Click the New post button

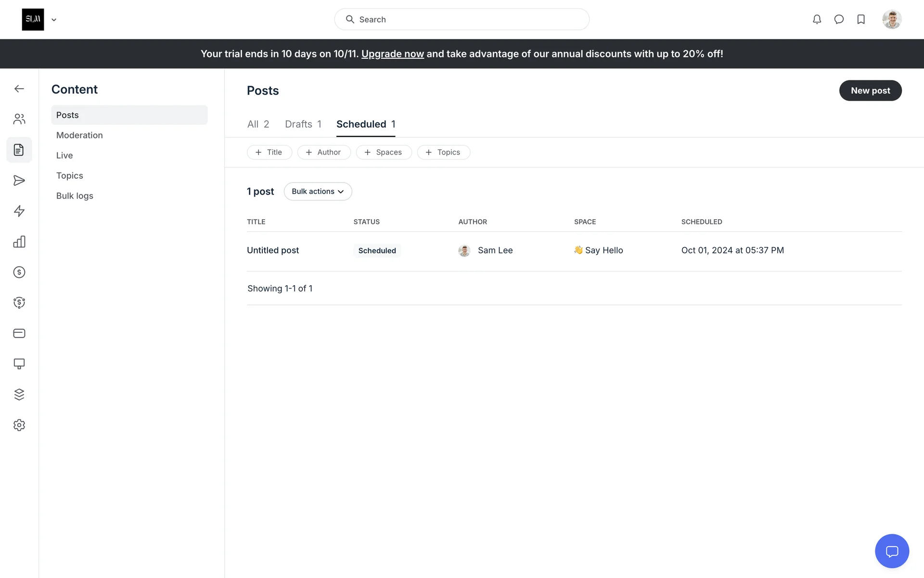(870, 91)
